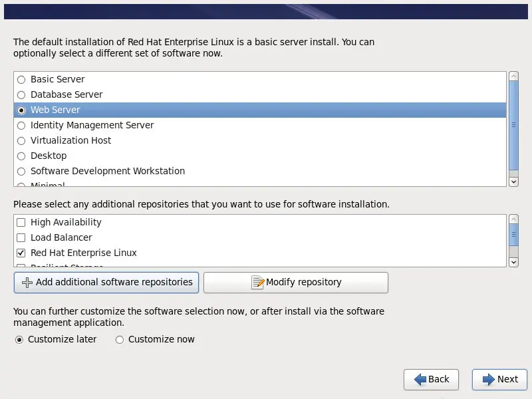
Task: Go back with the Back button
Action: pyautogui.click(x=431, y=379)
